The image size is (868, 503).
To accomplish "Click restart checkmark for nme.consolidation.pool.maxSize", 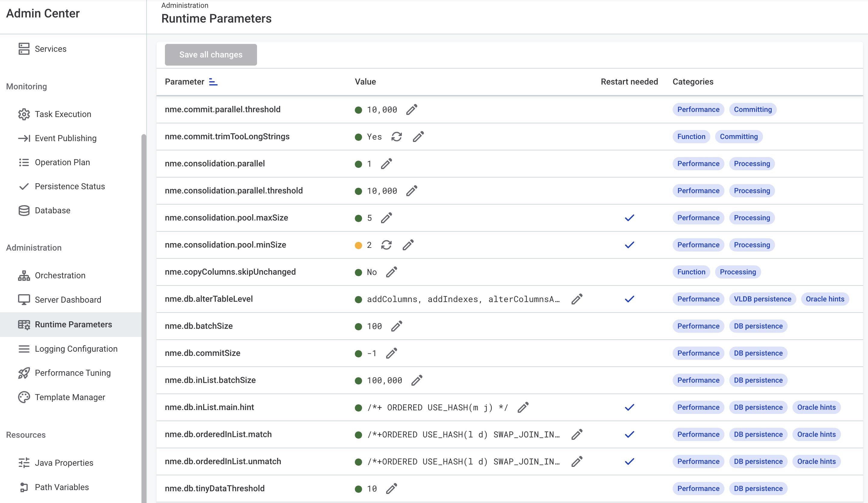I will (629, 218).
